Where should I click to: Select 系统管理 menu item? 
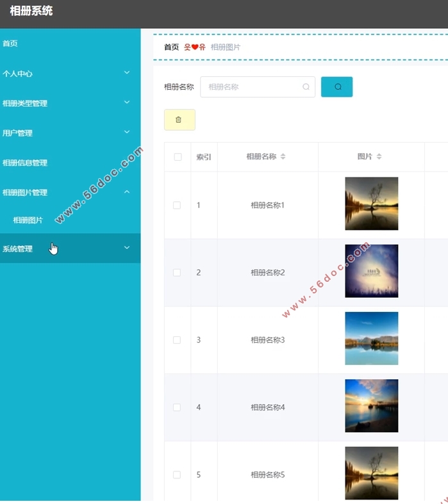click(x=70, y=248)
